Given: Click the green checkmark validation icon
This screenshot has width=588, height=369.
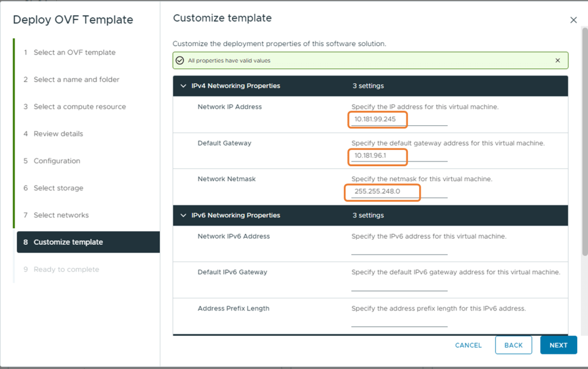Looking at the screenshot, I should 180,60.
